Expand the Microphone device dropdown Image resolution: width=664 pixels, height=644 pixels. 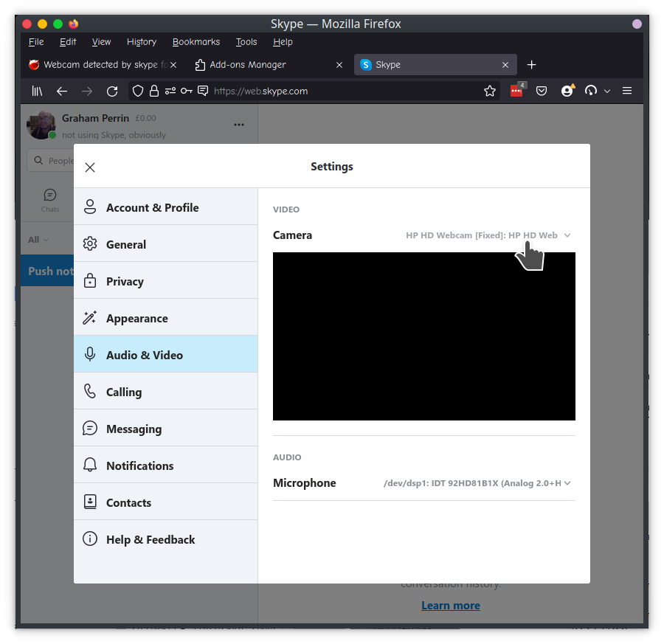click(x=477, y=483)
